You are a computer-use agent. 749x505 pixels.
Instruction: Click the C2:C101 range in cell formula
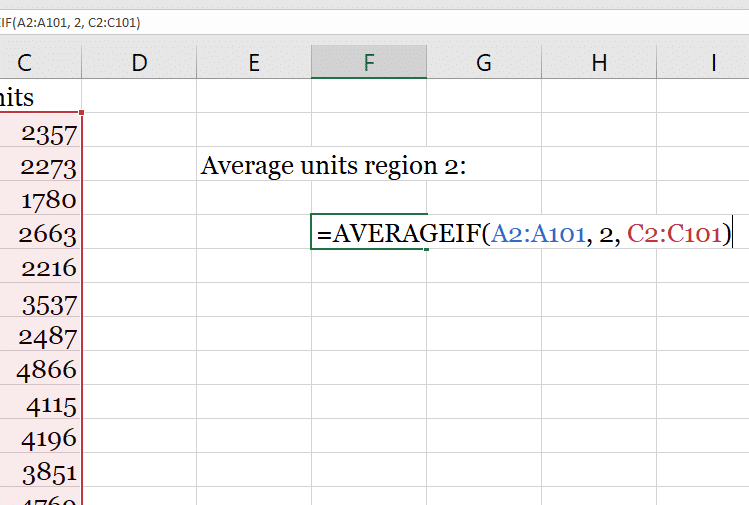pos(674,234)
